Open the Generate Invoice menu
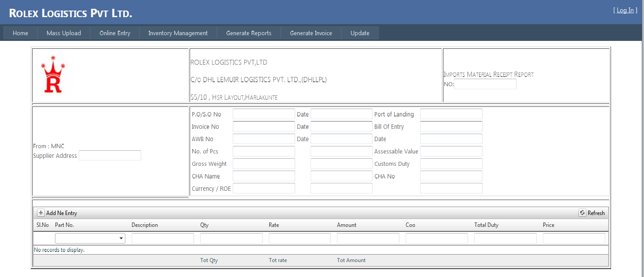 pos(311,33)
